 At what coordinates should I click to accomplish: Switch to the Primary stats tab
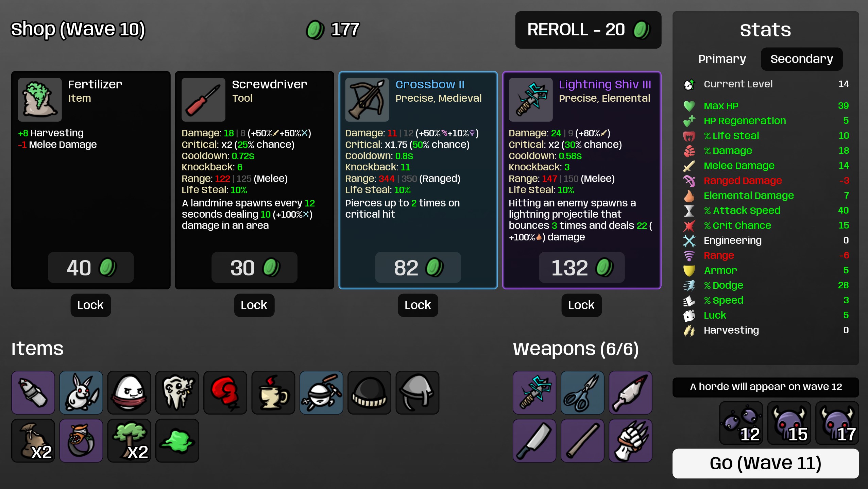pyautogui.click(x=722, y=59)
